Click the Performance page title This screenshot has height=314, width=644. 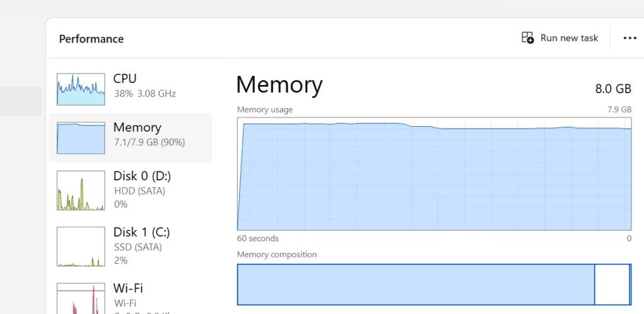pyautogui.click(x=91, y=39)
